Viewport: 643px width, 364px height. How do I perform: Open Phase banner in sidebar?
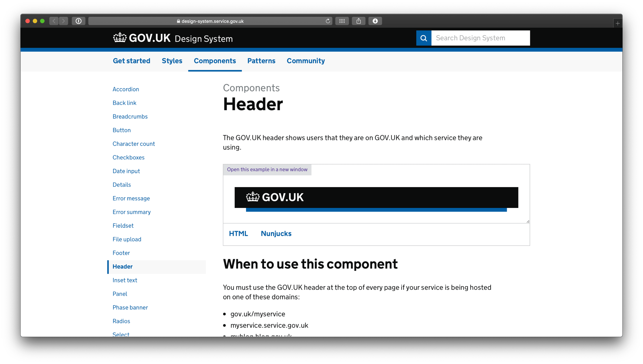pos(130,307)
